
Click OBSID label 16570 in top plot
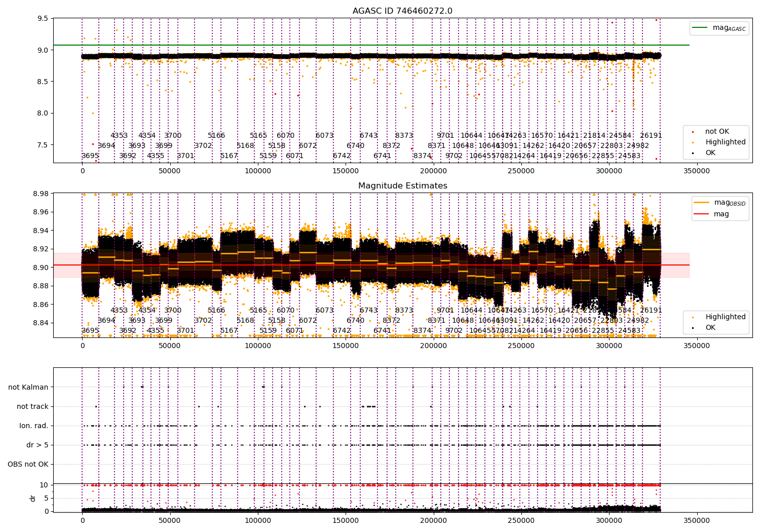click(x=542, y=135)
